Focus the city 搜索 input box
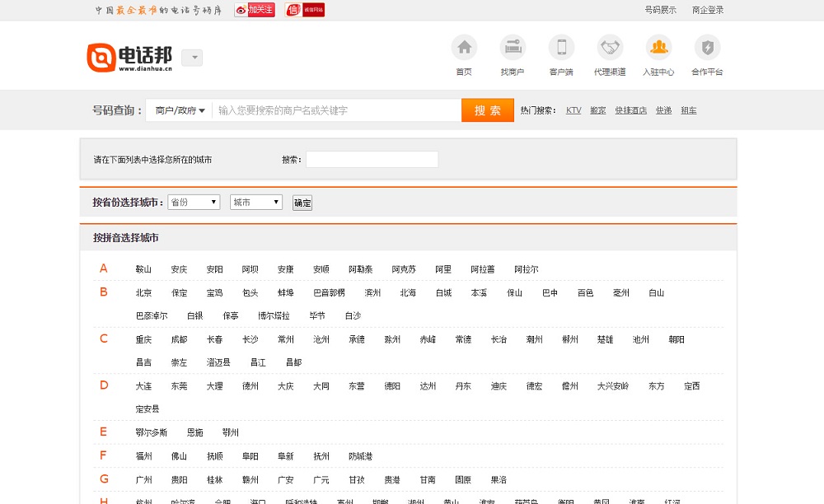 pyautogui.click(x=372, y=160)
